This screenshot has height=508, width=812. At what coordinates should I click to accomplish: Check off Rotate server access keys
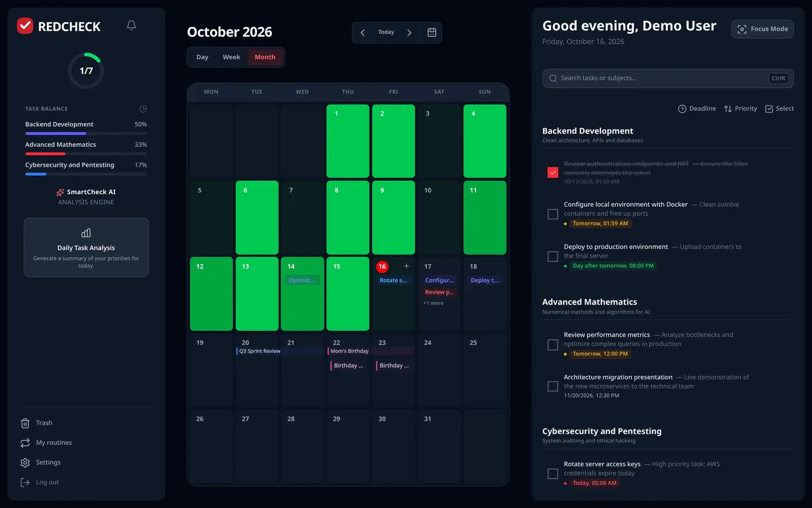[x=553, y=474]
